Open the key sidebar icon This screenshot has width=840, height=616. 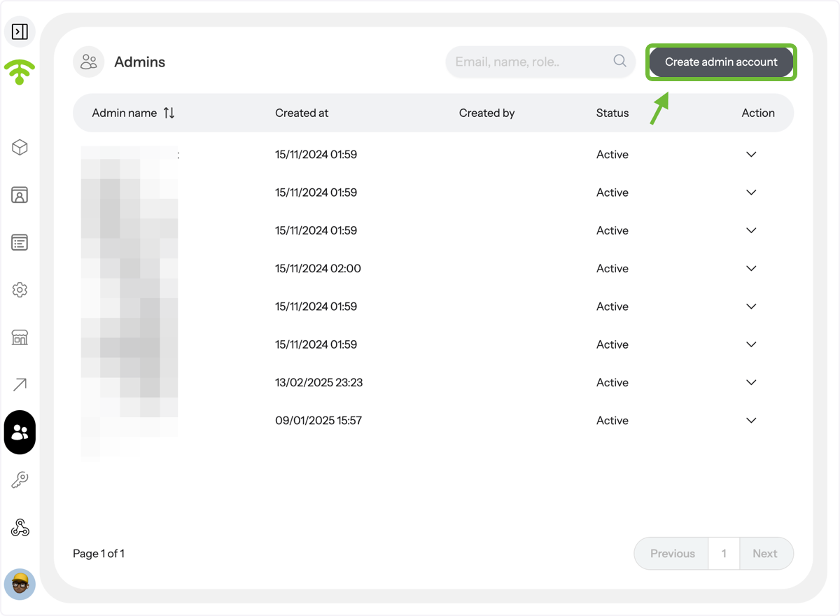click(x=20, y=480)
